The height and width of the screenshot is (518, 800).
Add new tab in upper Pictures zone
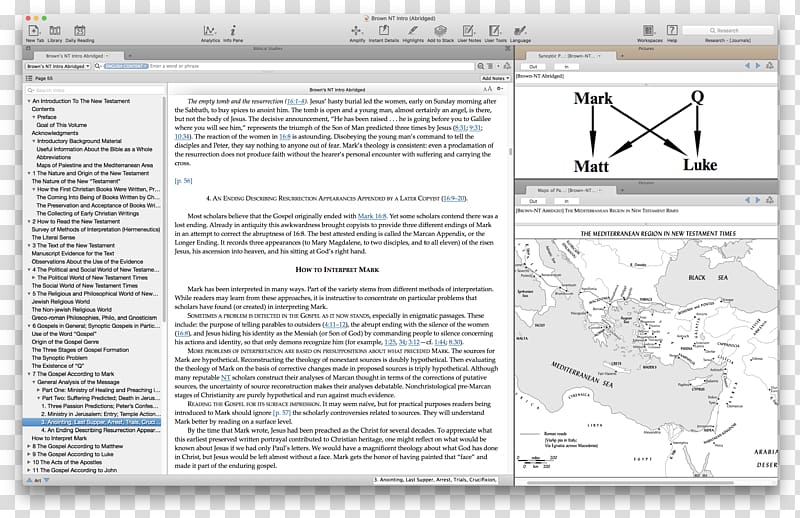pos(622,56)
